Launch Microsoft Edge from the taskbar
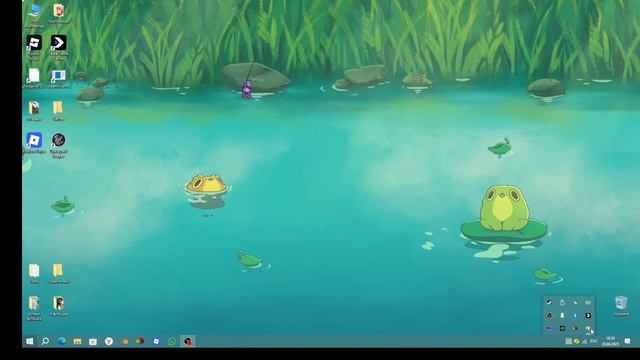 click(x=62, y=341)
